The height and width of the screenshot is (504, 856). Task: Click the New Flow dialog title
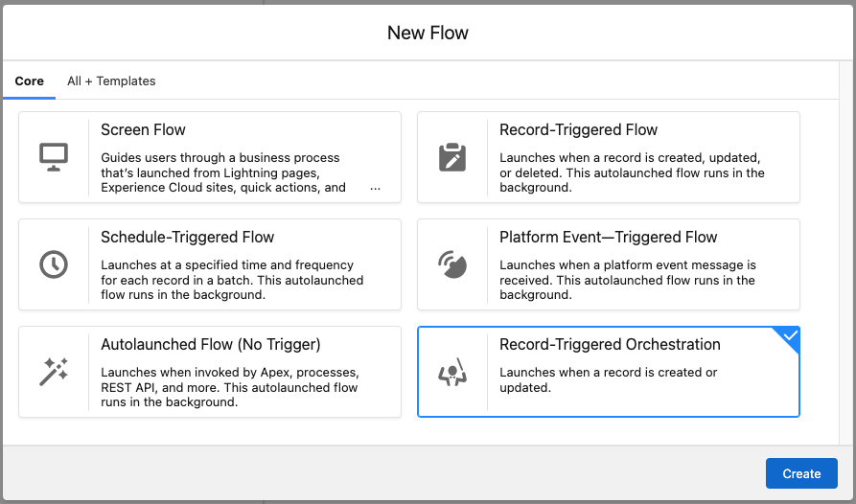click(x=428, y=34)
